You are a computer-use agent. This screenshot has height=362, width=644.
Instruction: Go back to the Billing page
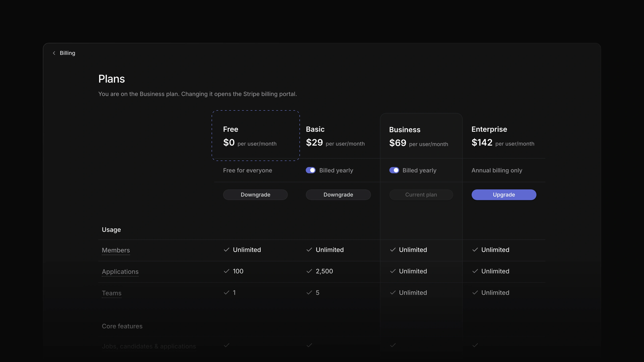click(67, 53)
